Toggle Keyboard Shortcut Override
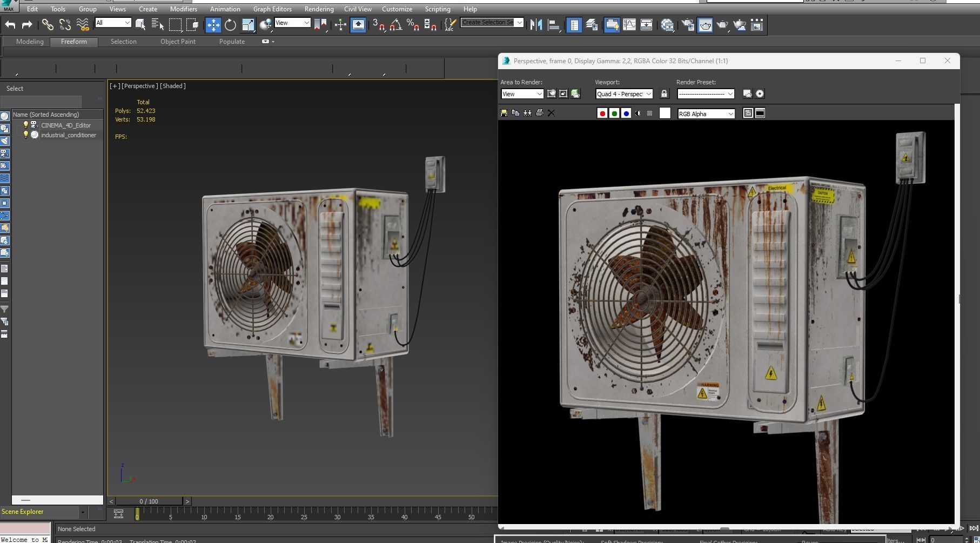Screen dimensions: 980x543 (x=358, y=25)
